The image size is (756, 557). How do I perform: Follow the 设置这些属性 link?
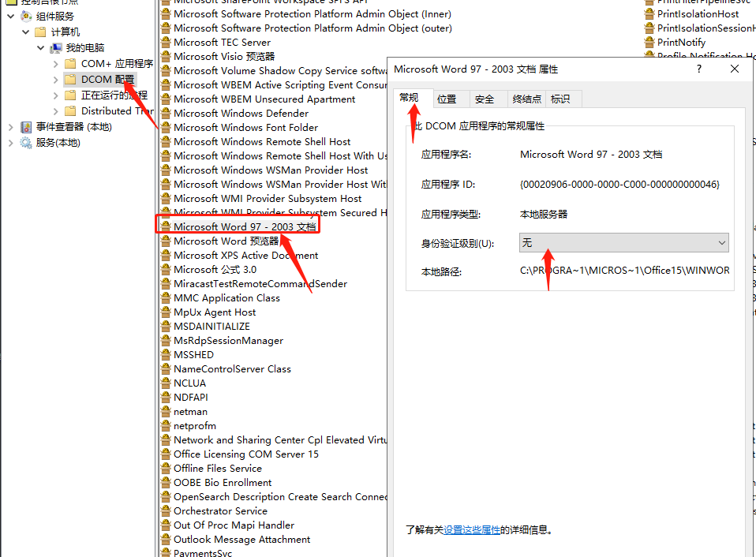472,530
